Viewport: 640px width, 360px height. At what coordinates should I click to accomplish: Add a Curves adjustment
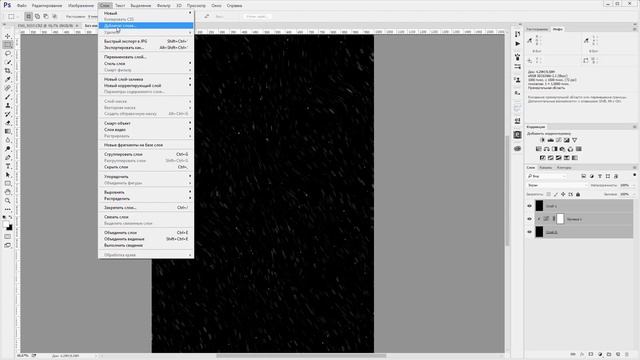[x=559, y=140]
